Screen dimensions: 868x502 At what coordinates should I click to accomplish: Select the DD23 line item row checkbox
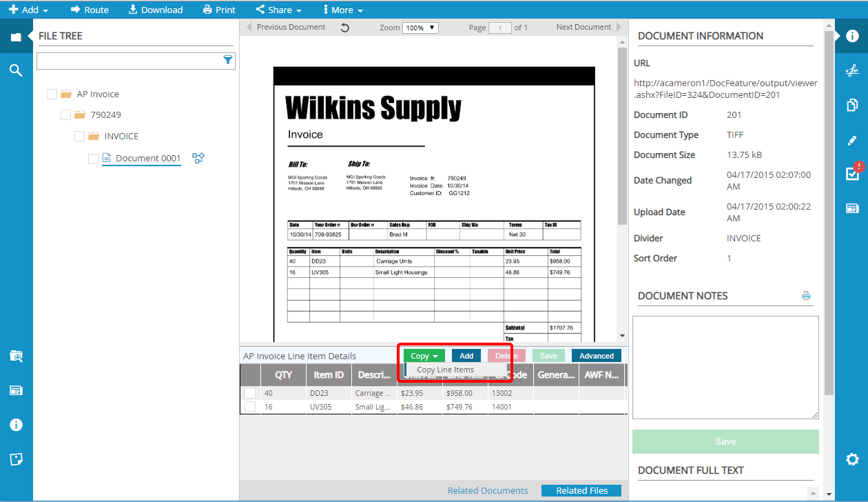[250, 393]
